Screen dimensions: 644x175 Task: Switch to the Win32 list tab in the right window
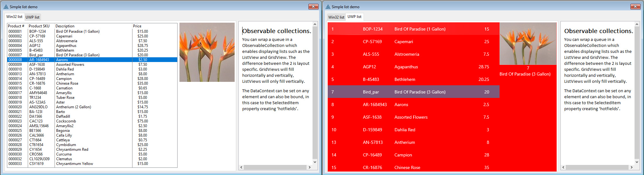coord(336,17)
